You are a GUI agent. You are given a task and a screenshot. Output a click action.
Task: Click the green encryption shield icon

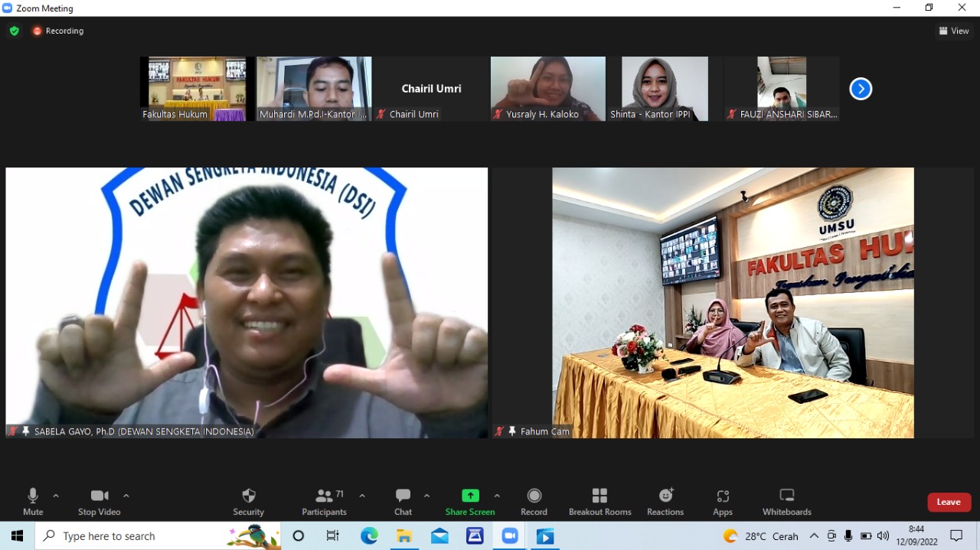pyautogui.click(x=14, y=31)
